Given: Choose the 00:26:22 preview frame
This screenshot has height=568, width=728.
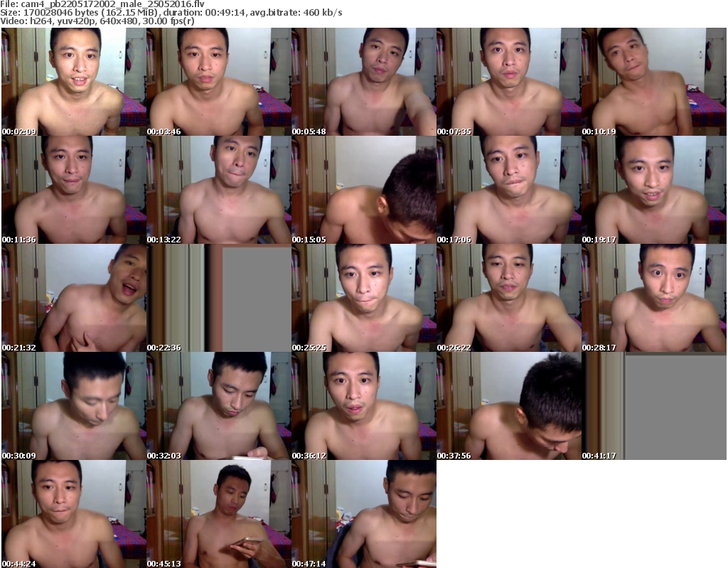Looking at the screenshot, I should [x=509, y=298].
